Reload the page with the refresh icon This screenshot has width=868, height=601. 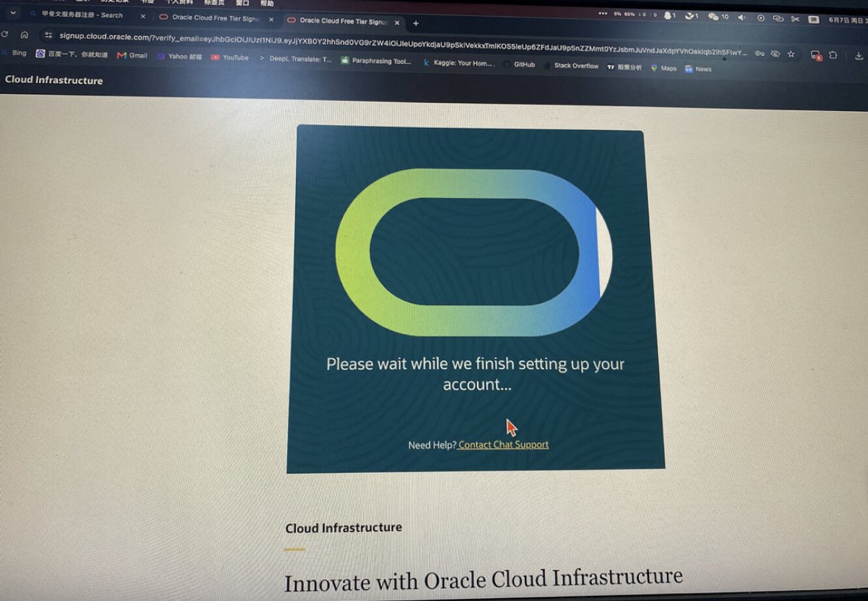(x=5, y=35)
